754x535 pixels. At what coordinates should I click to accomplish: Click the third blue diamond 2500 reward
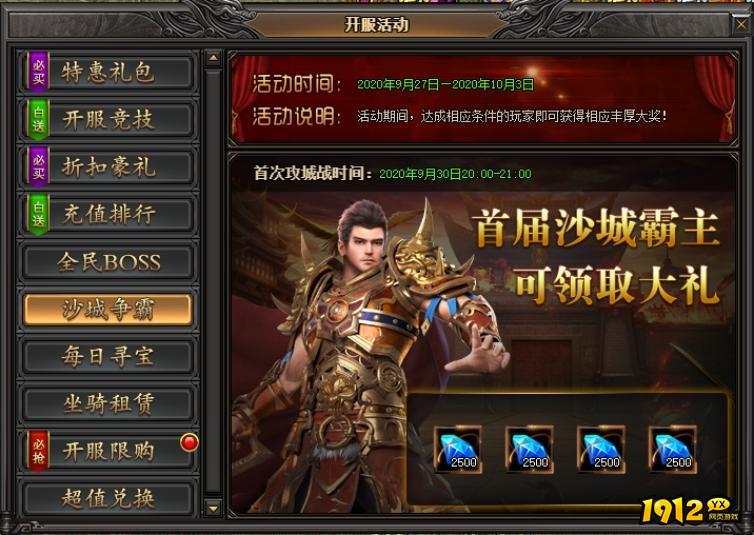(x=601, y=449)
